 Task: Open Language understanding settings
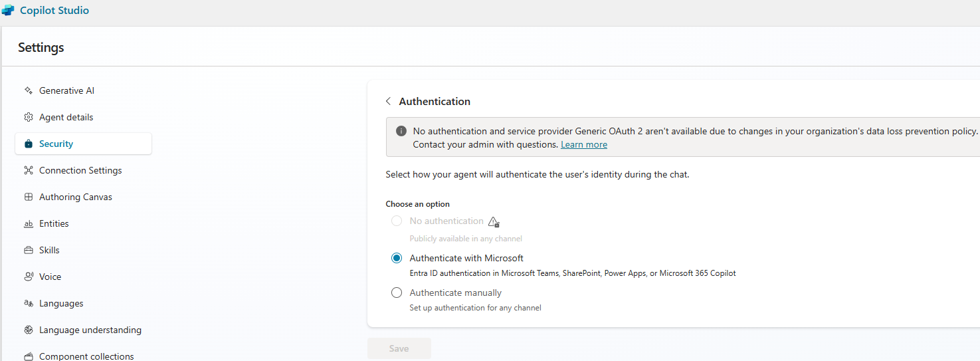(90, 330)
